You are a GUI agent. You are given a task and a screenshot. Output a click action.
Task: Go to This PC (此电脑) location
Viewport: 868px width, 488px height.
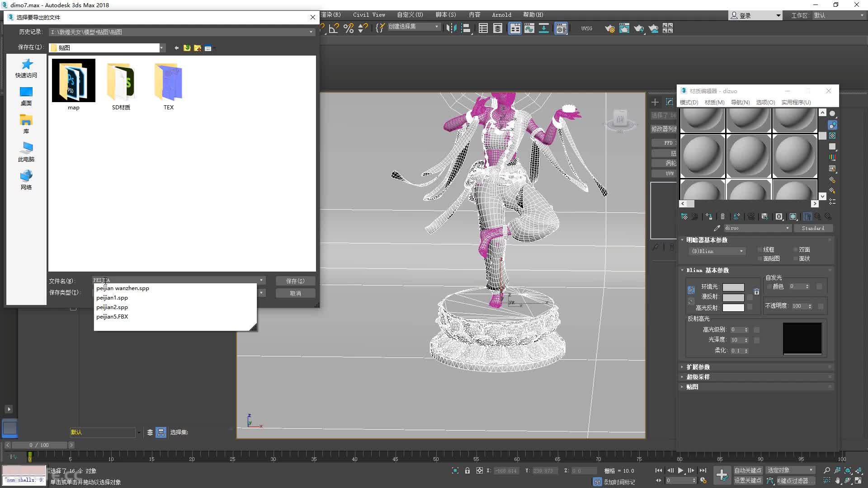26,152
